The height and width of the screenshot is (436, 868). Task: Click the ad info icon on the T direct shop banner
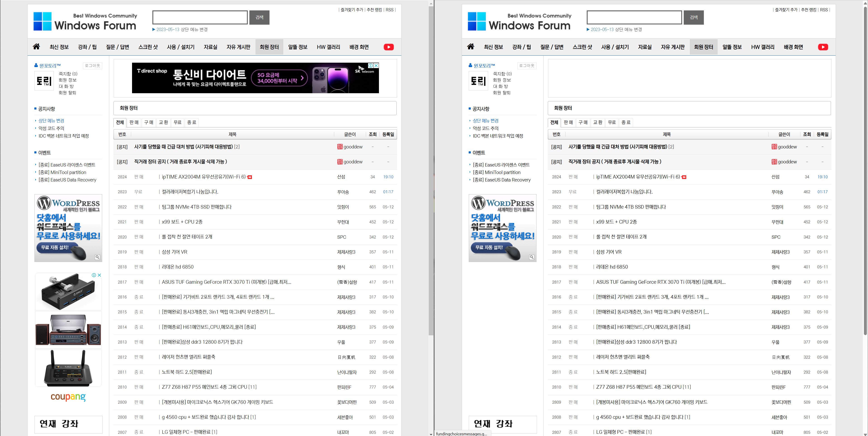pyautogui.click(x=371, y=65)
